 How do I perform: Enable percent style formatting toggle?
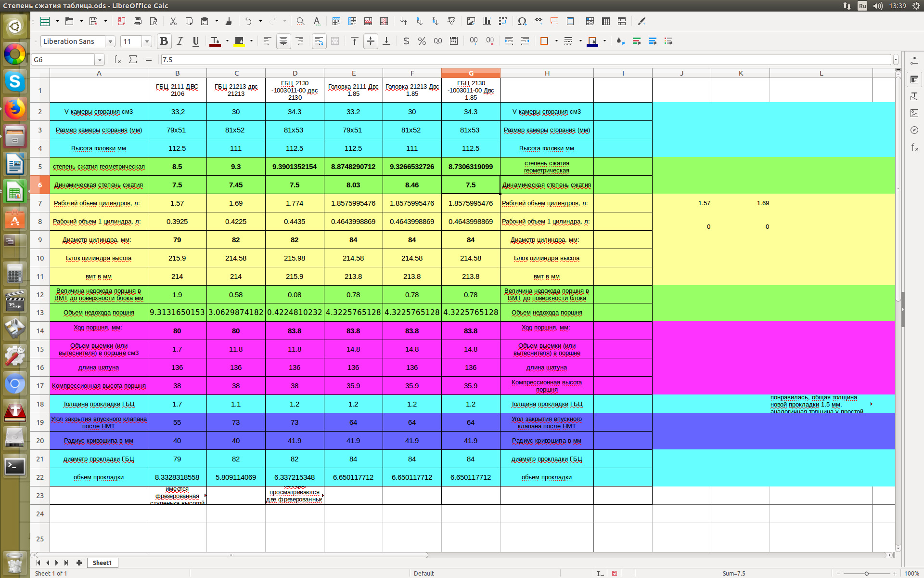[x=421, y=41]
